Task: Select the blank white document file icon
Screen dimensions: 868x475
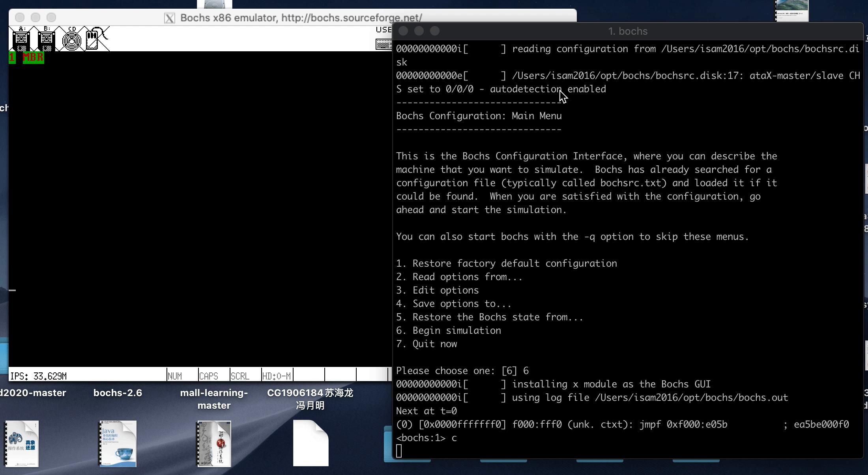Action: pos(311,443)
